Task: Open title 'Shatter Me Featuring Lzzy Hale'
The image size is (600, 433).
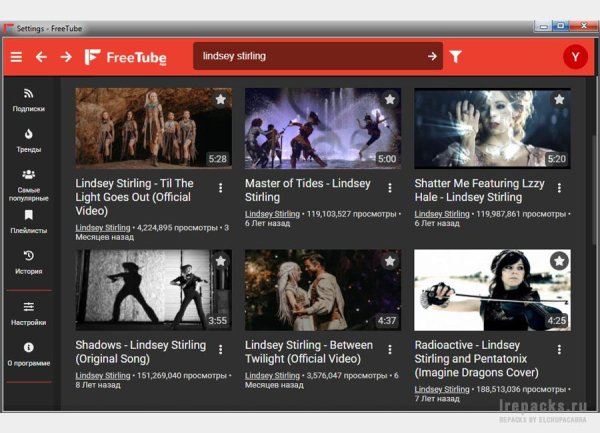Action: pyautogui.click(x=479, y=190)
